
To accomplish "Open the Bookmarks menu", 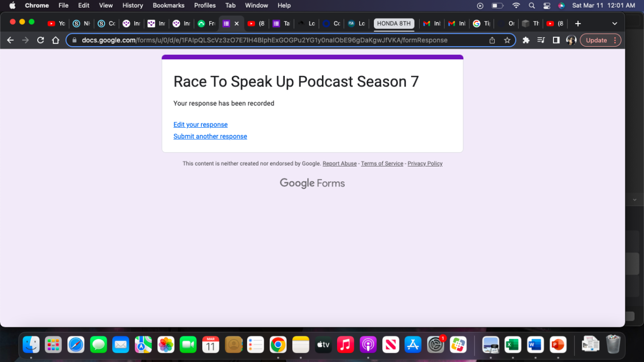I will click(169, 6).
